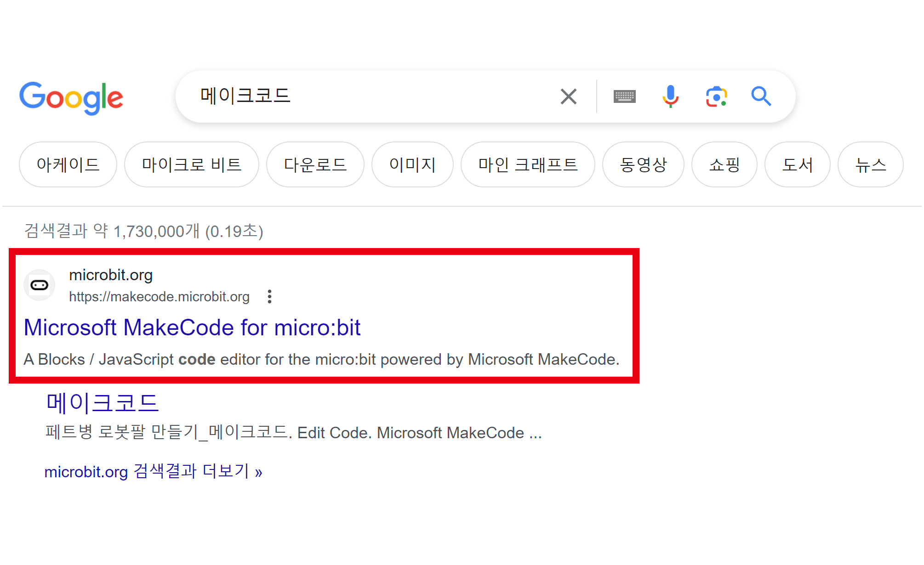The height and width of the screenshot is (565, 924).
Task: Open three-dot menu beside makecode.microbit.org URL
Action: [x=270, y=297]
